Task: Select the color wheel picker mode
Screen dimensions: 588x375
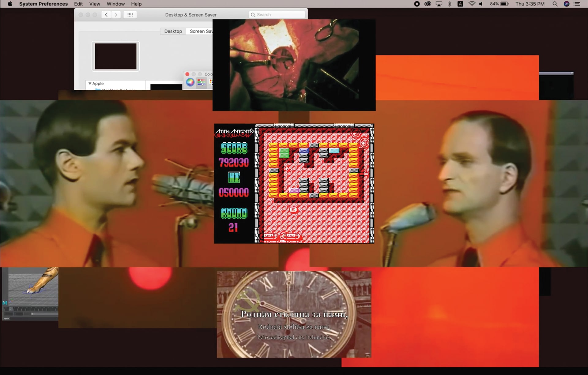Action: [x=190, y=82]
